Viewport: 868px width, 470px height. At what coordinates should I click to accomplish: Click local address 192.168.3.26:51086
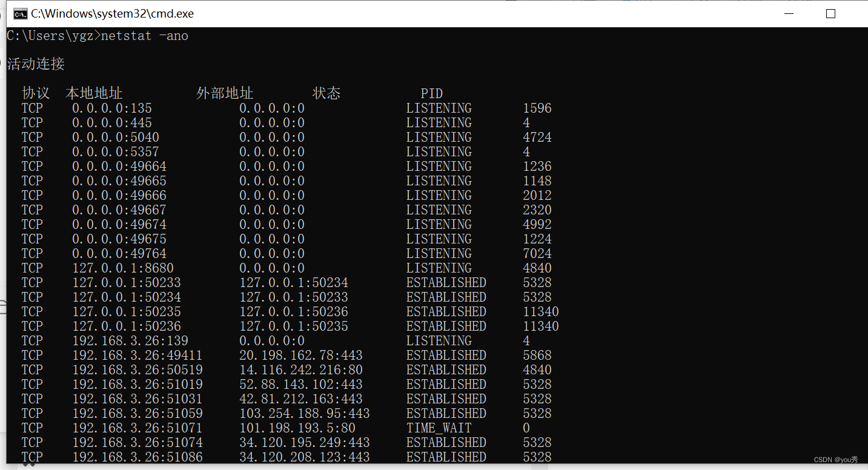click(137, 457)
